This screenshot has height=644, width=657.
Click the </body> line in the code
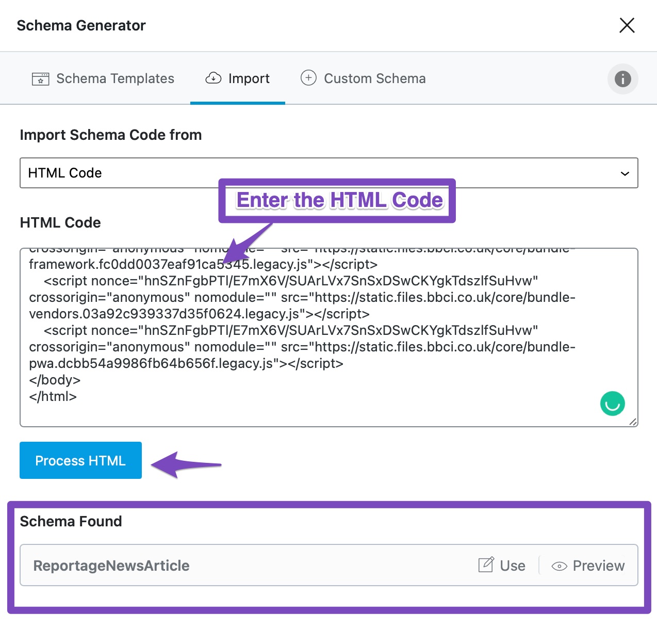point(55,380)
